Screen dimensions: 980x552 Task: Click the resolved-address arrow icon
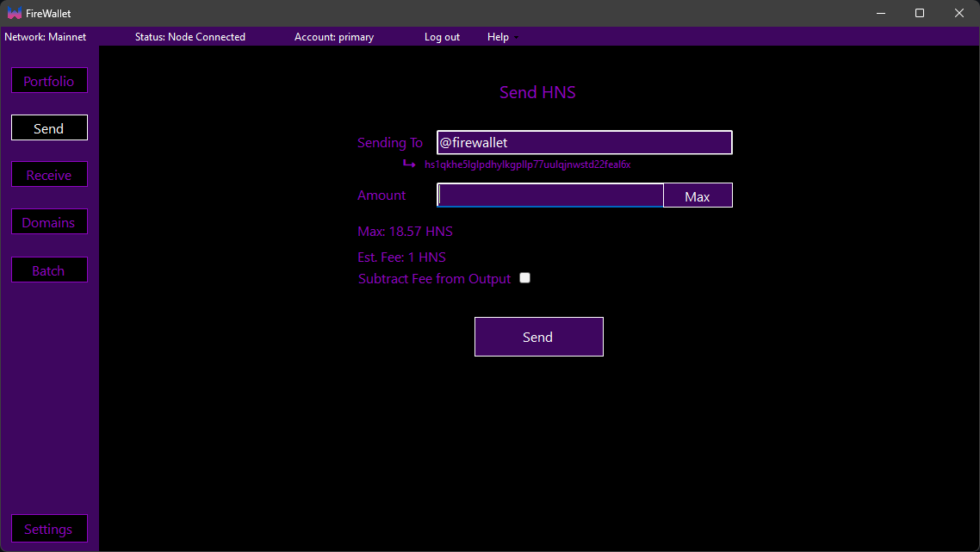point(409,164)
